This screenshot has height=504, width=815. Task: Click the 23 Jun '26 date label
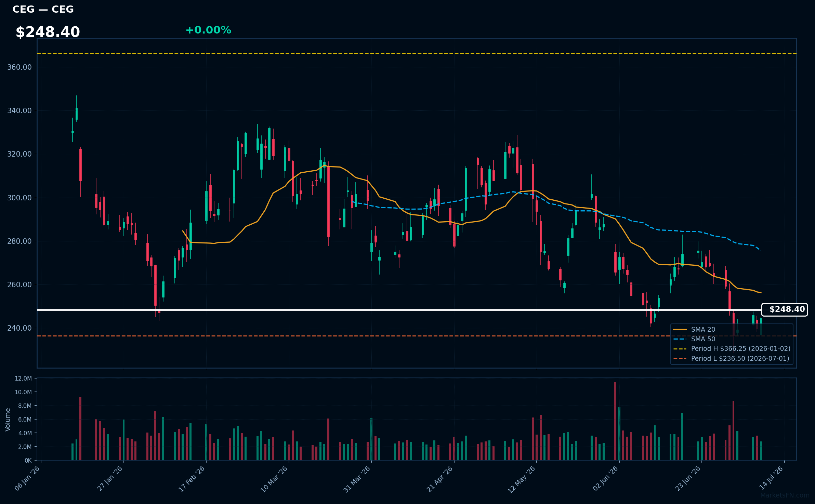pos(688,478)
